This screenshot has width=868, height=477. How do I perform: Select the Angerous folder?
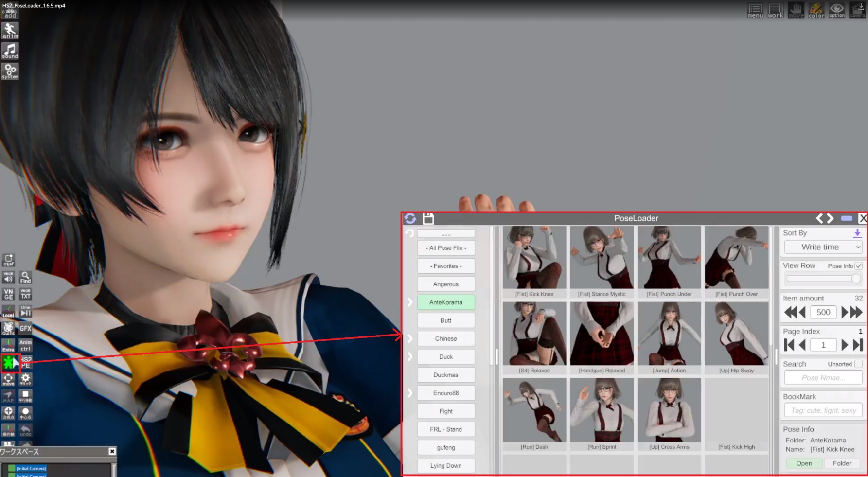click(446, 284)
